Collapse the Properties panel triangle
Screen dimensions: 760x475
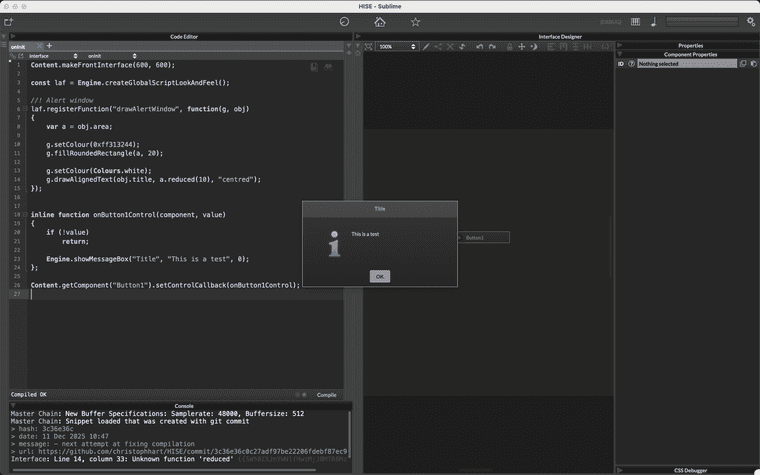(619, 45)
